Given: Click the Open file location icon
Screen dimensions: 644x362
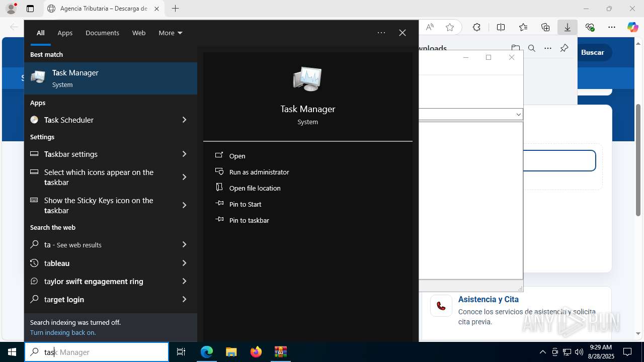Looking at the screenshot, I should 219,188.
